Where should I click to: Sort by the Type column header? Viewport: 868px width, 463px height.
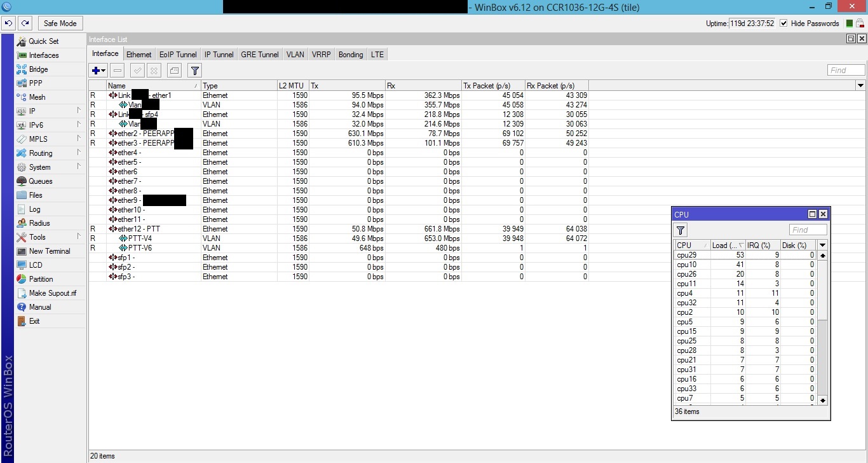click(239, 86)
